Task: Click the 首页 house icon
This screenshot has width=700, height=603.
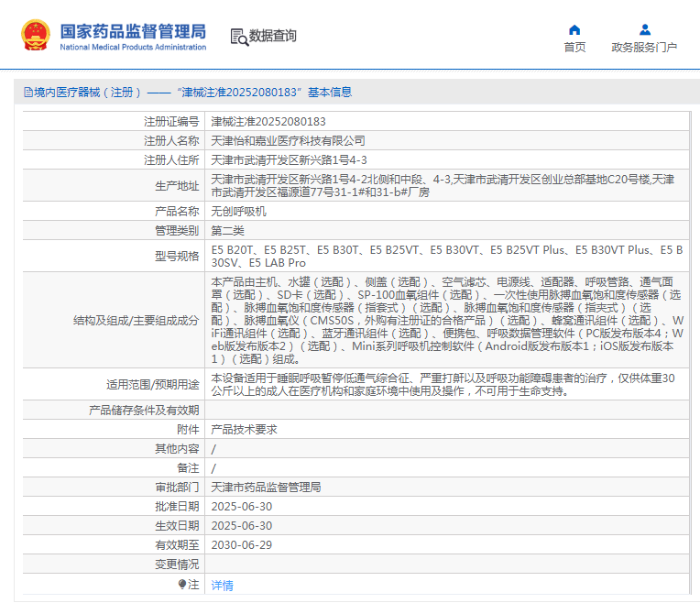Action: [x=574, y=29]
